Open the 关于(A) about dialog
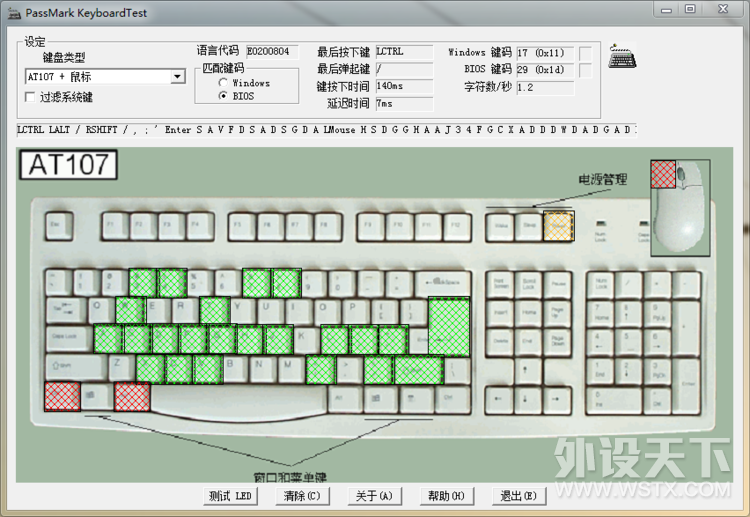Image resolution: width=750 pixels, height=517 pixels. pos(374,496)
